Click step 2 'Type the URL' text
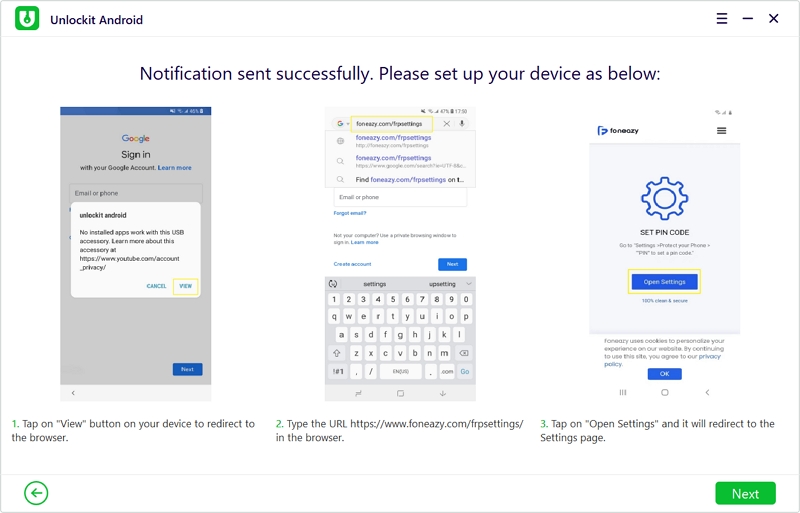Image resolution: width=800 pixels, height=513 pixels. coord(399,430)
